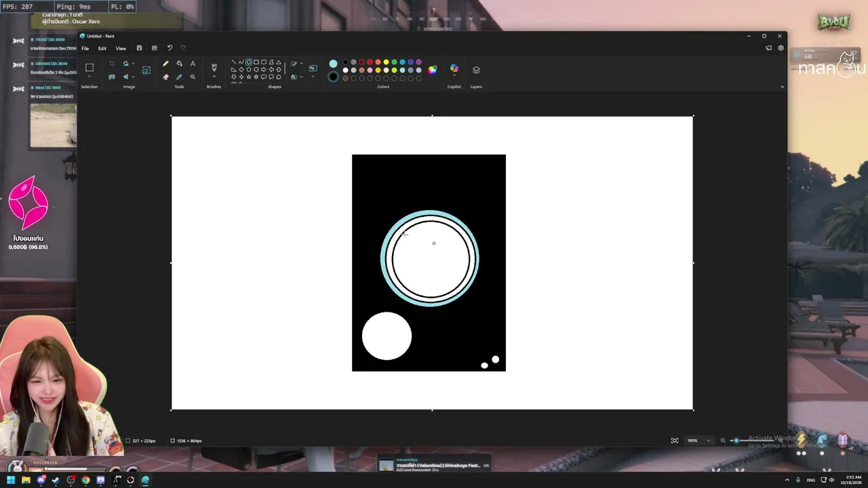Image resolution: width=868 pixels, height=488 pixels.
Task: Open the File menu
Action: (85, 48)
